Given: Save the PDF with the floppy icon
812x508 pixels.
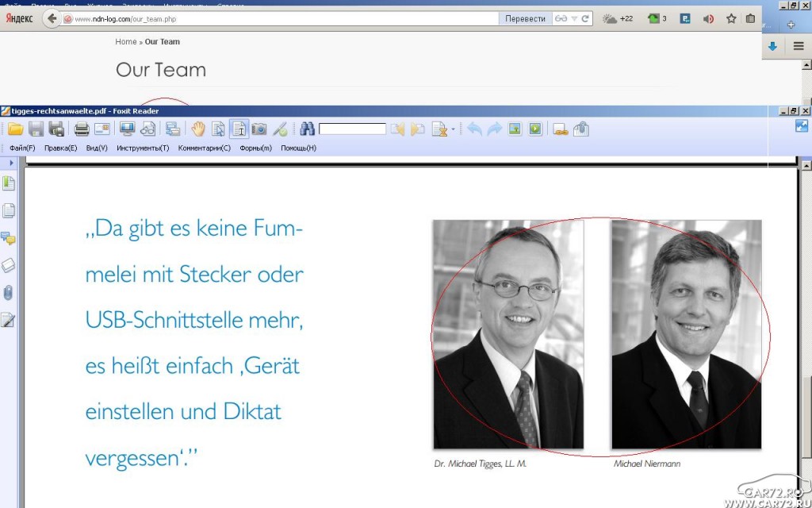Looking at the screenshot, I should click(36, 129).
